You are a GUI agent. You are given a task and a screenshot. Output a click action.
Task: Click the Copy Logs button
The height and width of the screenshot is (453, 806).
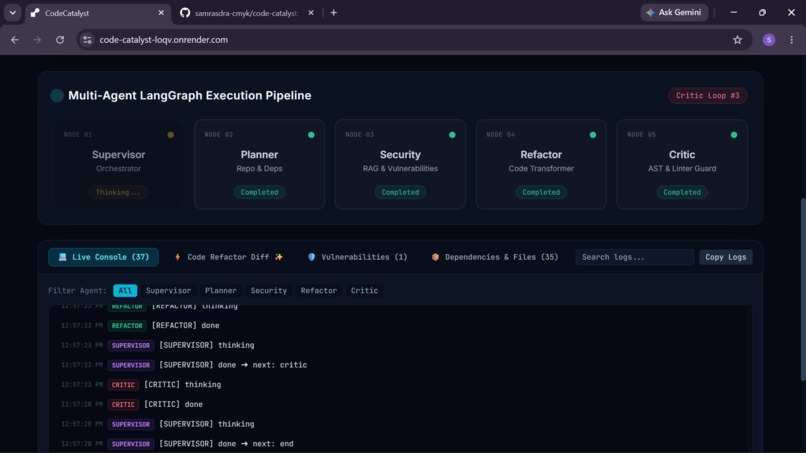(725, 257)
